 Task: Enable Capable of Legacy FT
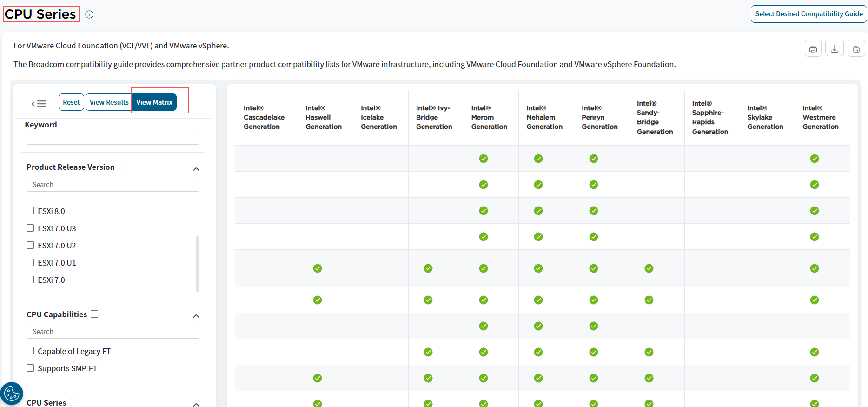(x=30, y=351)
